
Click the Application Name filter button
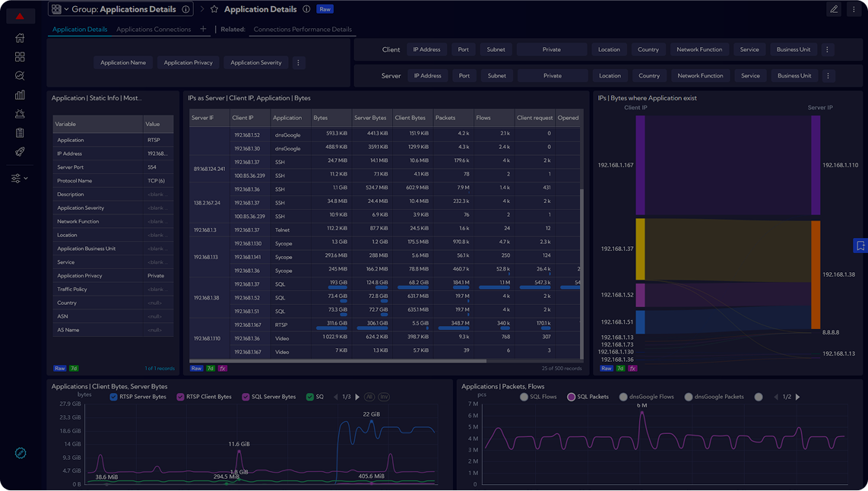123,63
